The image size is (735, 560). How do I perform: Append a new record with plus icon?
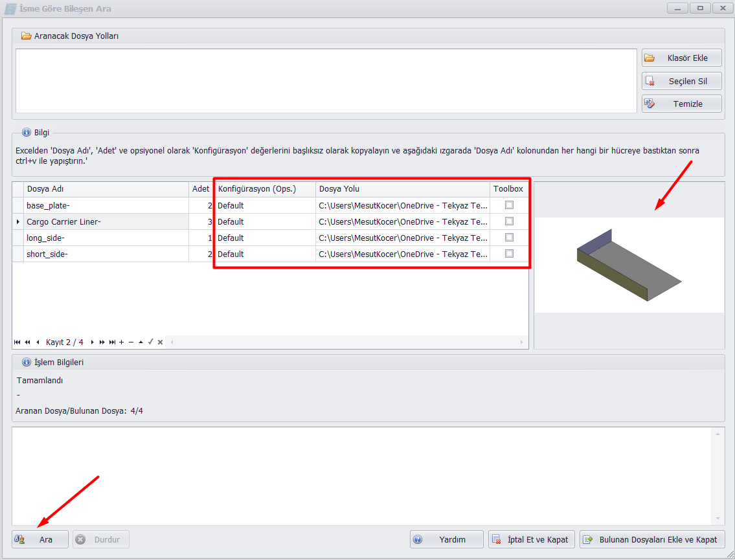coord(121,342)
